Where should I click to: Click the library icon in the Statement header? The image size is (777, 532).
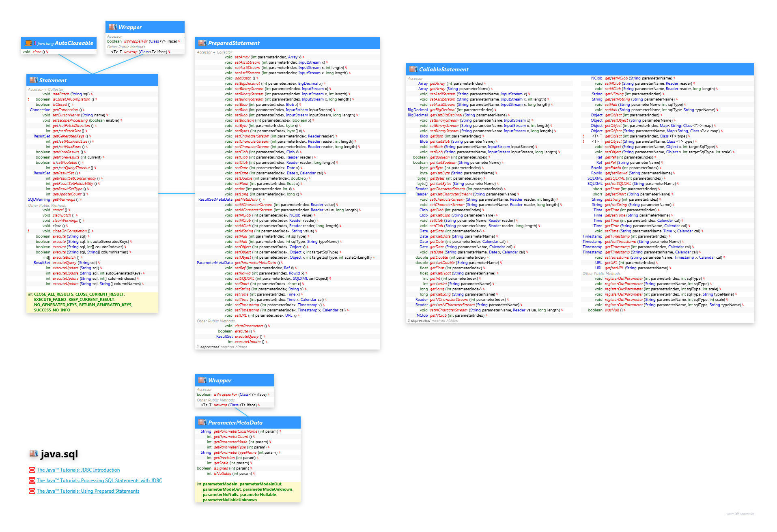33,80
